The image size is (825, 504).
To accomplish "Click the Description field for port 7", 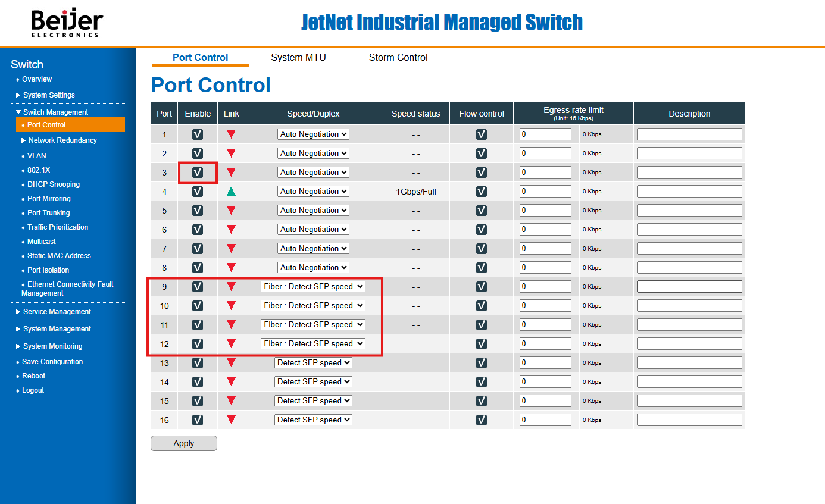I will (689, 249).
